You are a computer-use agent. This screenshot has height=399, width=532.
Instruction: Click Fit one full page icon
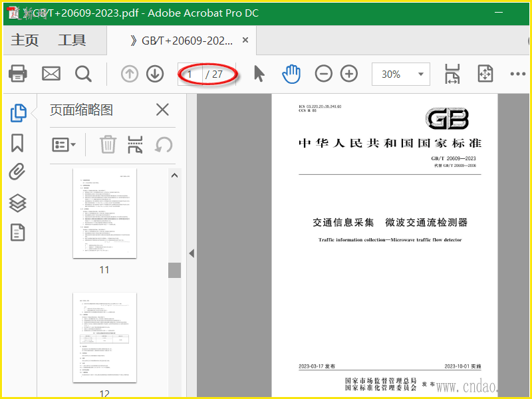[485, 74]
